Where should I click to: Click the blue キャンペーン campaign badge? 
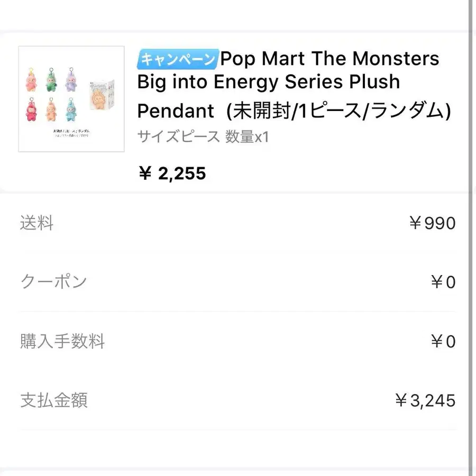click(x=178, y=58)
